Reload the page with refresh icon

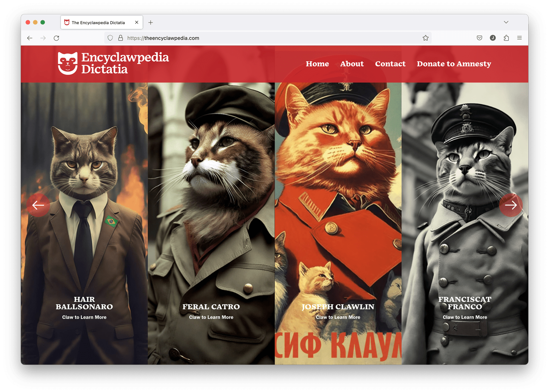pos(56,38)
